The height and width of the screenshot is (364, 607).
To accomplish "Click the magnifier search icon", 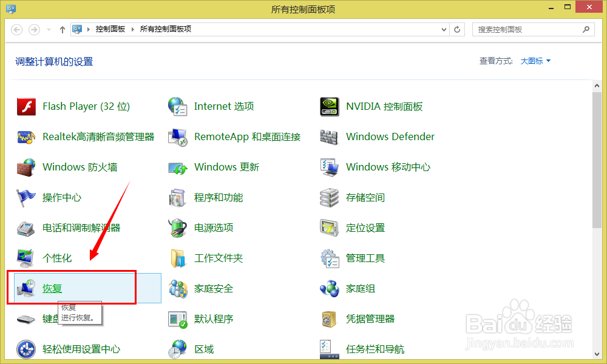I will (x=586, y=29).
